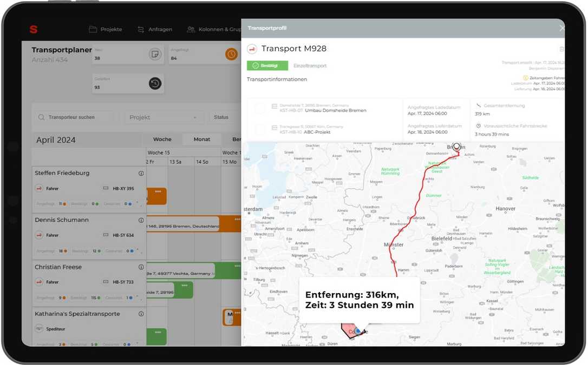Viewport: 588px width, 365px height.
Task: Click the red S logo
Action: coord(33,30)
